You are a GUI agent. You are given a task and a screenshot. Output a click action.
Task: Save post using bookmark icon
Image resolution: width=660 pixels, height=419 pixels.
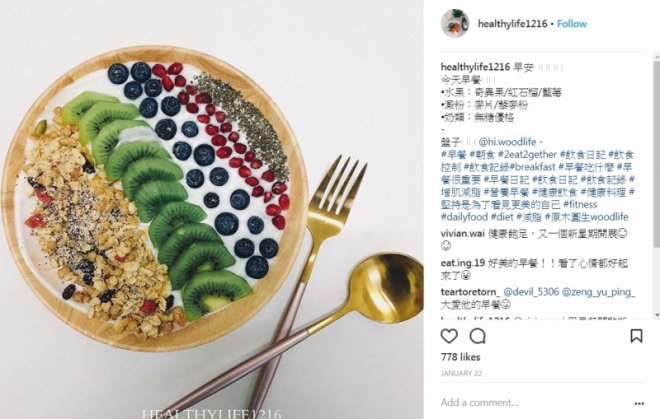click(636, 336)
